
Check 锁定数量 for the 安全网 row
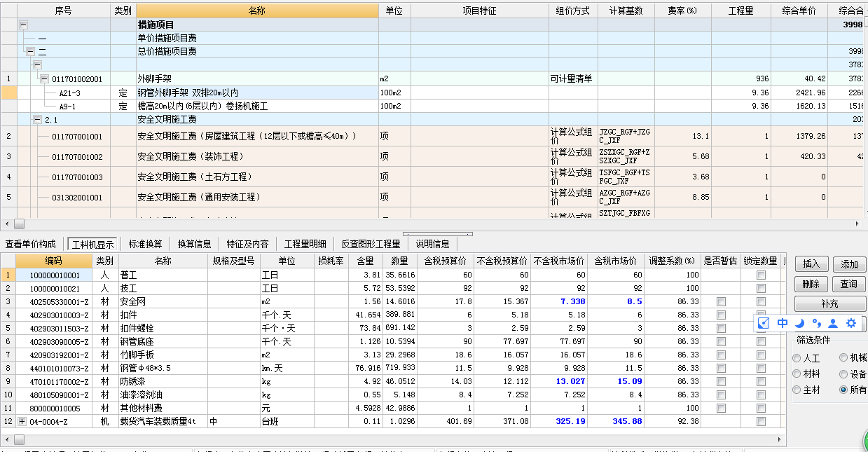click(x=761, y=301)
